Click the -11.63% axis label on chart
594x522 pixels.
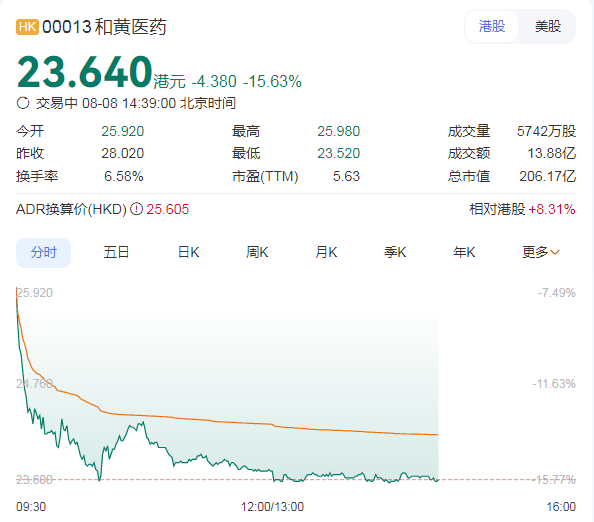point(553,384)
